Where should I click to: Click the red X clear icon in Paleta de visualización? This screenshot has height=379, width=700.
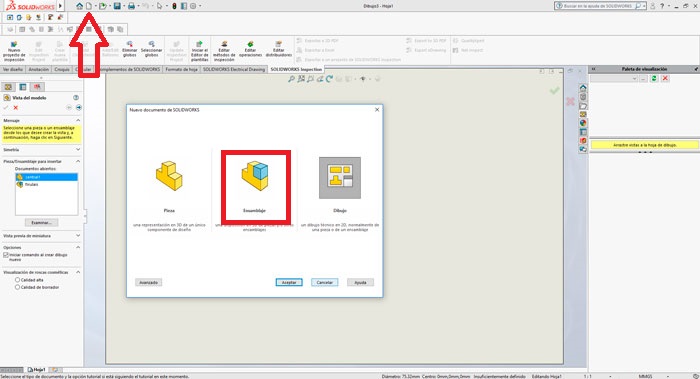click(665, 79)
